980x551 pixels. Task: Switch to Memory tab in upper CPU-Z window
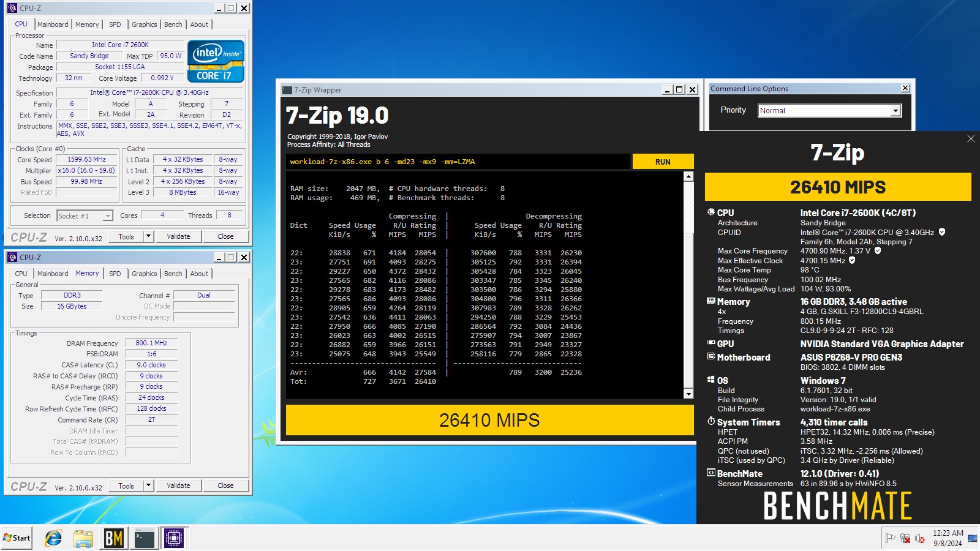(x=87, y=24)
